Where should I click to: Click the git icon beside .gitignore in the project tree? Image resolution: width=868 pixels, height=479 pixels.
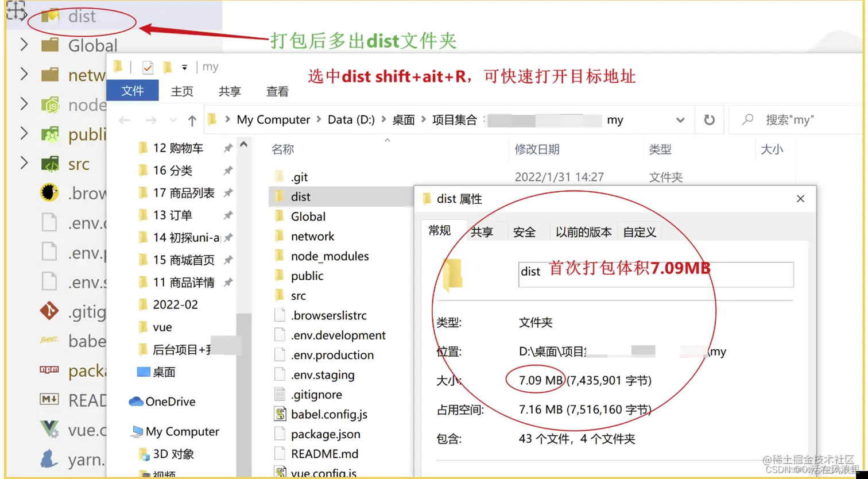click(50, 311)
